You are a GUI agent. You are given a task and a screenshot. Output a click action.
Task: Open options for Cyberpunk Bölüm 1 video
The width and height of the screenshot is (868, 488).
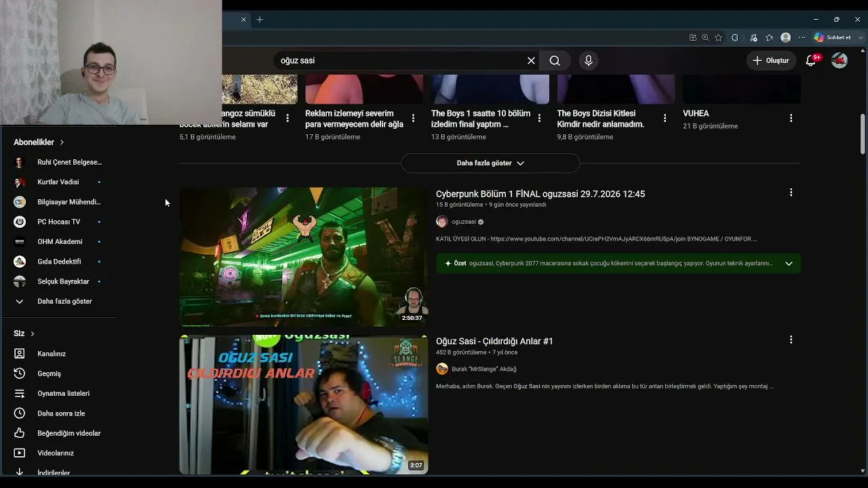[x=791, y=193]
